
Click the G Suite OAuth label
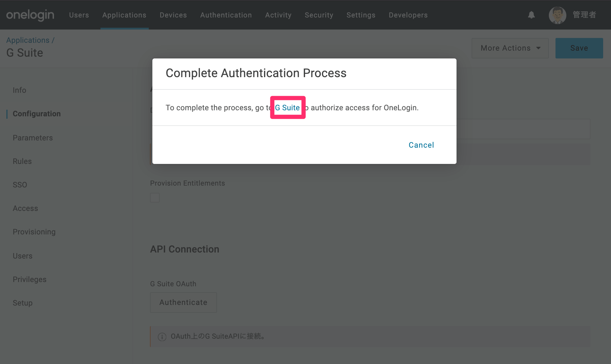point(173,284)
